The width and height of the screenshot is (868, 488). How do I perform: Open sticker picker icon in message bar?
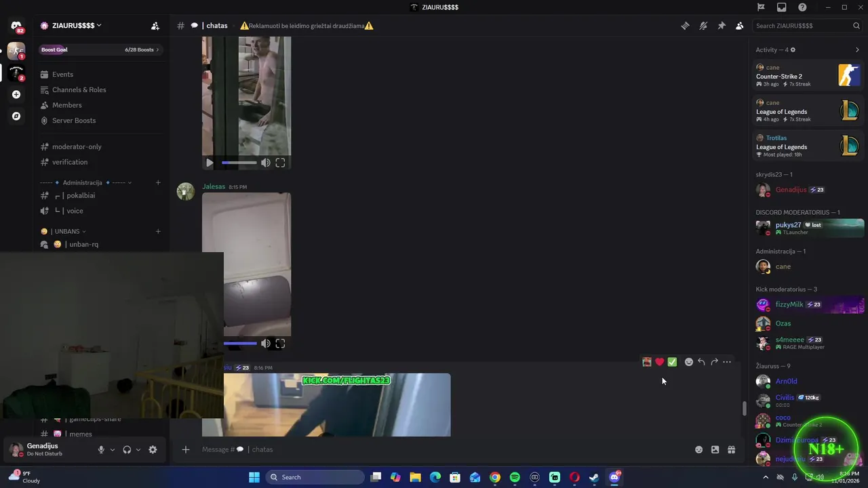click(x=715, y=449)
